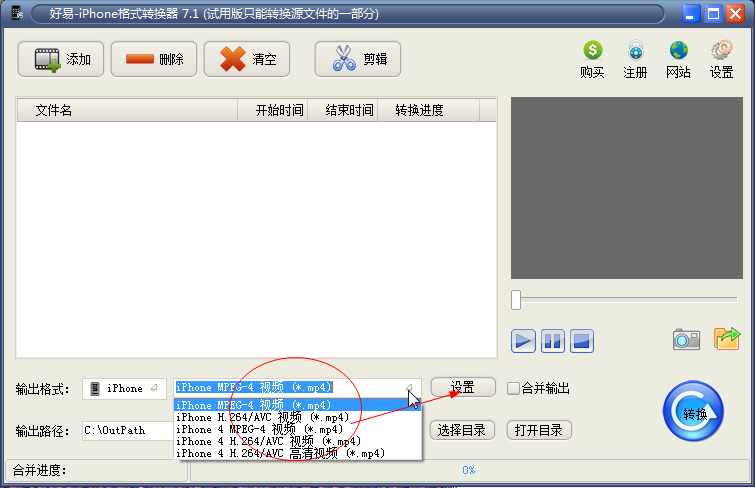The width and height of the screenshot is (755, 488).
Task: Open the 网站 globe website icon
Action: point(678,51)
